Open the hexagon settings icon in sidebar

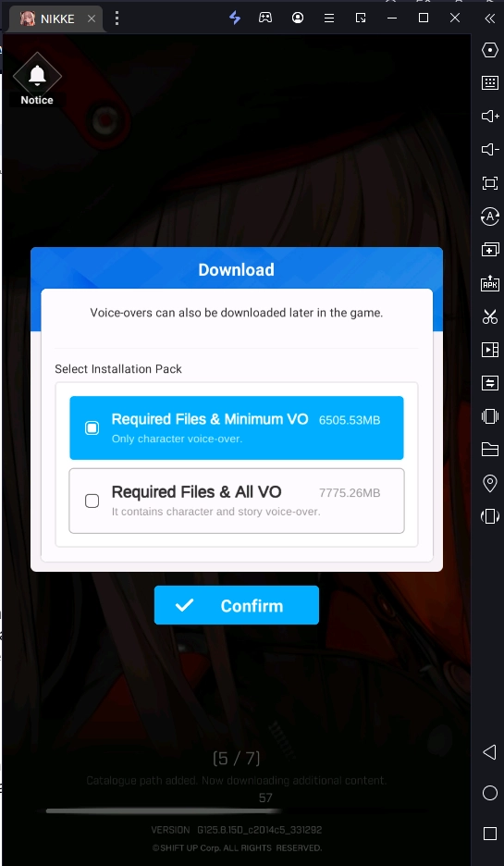489,50
